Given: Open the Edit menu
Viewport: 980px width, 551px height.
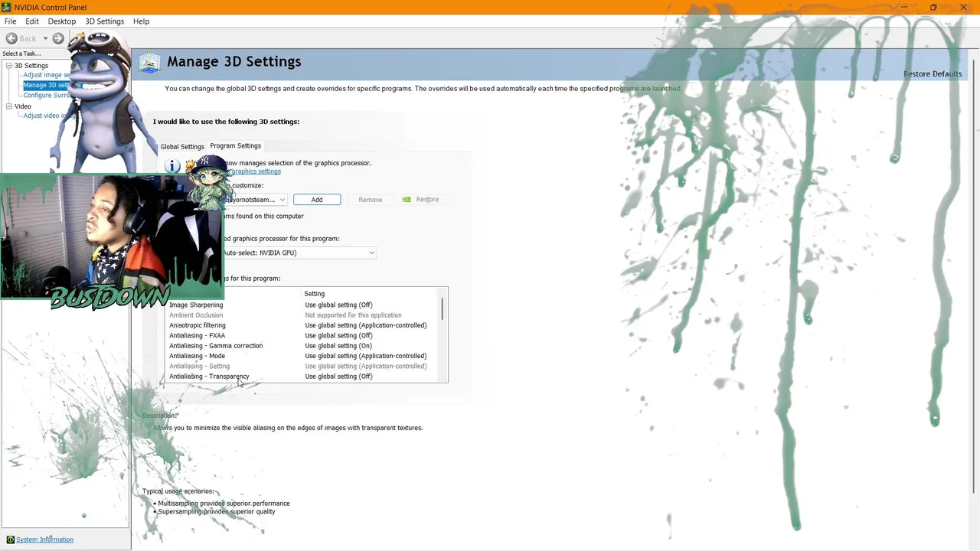Looking at the screenshot, I should point(32,21).
